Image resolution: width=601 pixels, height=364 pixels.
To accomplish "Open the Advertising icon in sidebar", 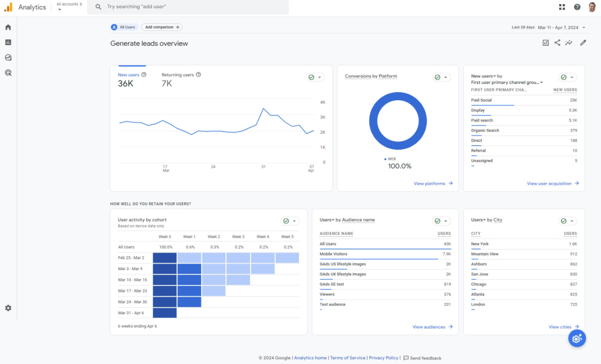I will pos(8,73).
